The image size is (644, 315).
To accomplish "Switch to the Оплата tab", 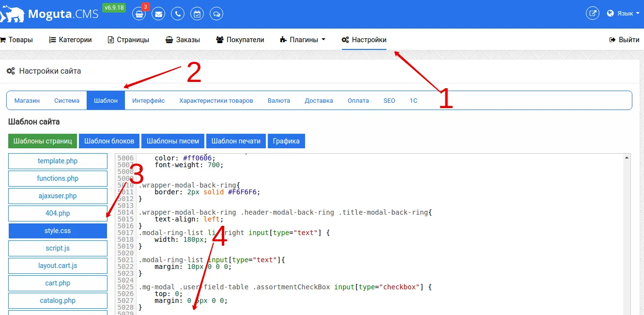I will click(x=358, y=101).
